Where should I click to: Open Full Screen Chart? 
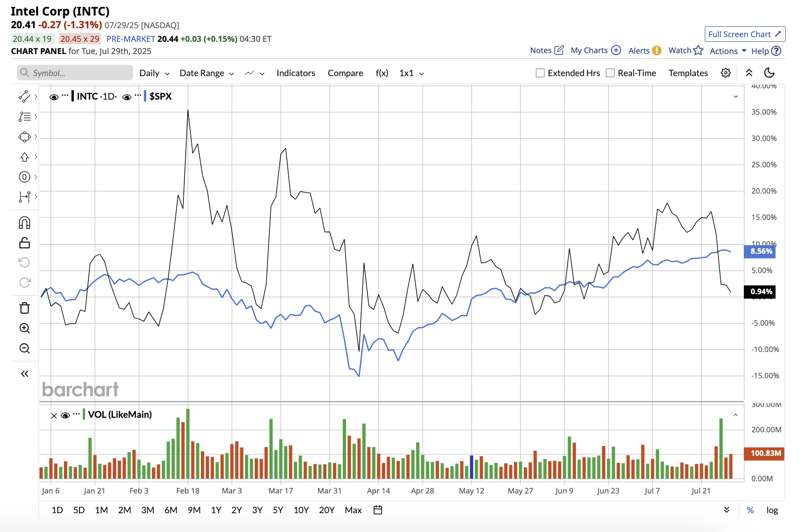click(x=745, y=34)
